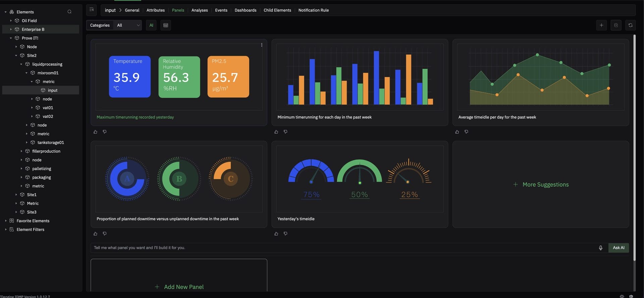Image resolution: width=644 pixels, height=298 pixels.
Task: Click the search icon in Elements panel
Action: [x=69, y=12]
